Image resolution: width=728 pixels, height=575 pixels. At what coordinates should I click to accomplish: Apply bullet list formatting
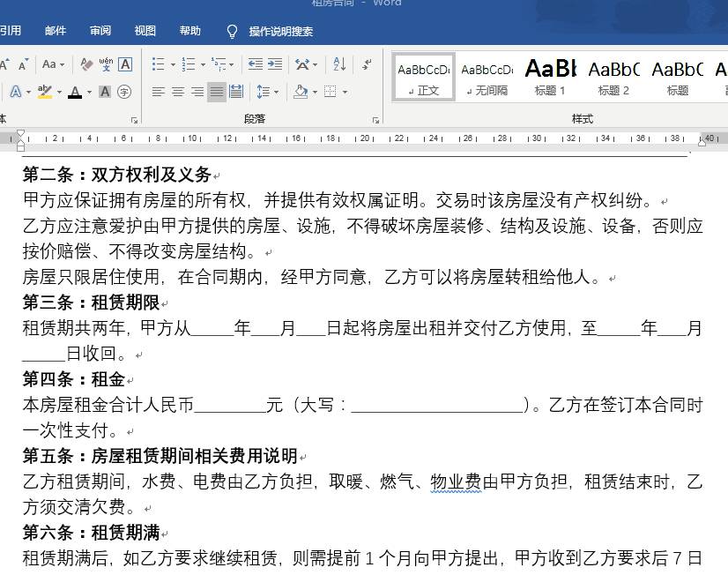click(159, 64)
